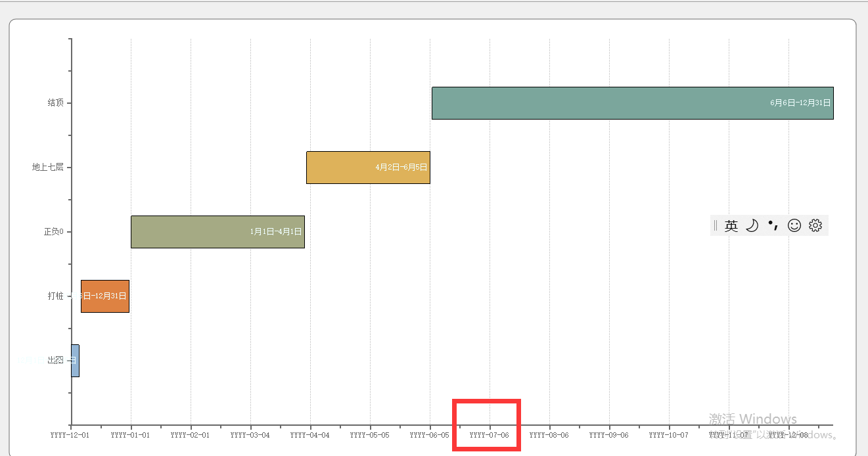Click the YYYY-07-06 date axis label
The height and width of the screenshot is (456, 868).
point(489,435)
